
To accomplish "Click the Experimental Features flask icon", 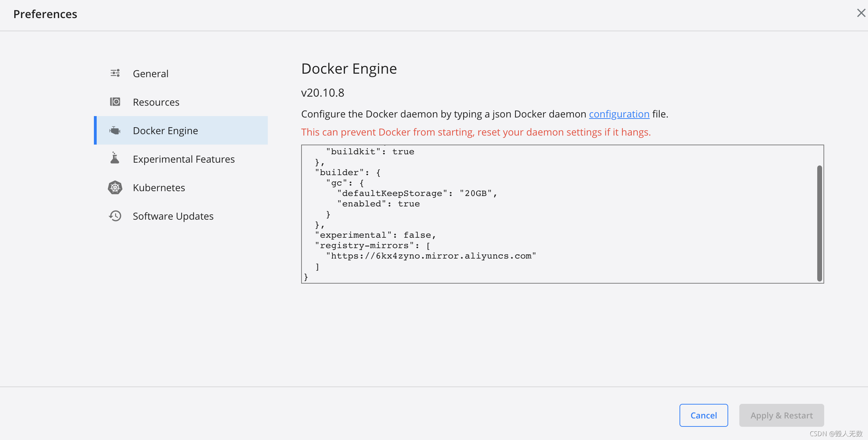I will (114, 159).
